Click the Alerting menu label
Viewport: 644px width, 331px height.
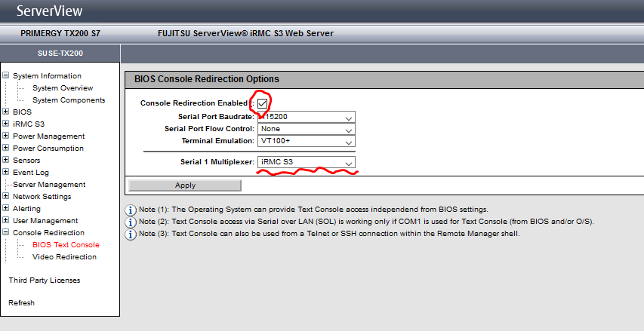click(26, 208)
